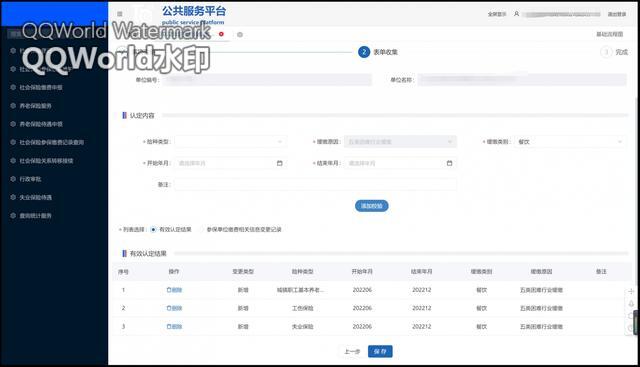
Task: Click the icon beside 社会保险缴费申报 in sidebar
Action: (x=13, y=87)
